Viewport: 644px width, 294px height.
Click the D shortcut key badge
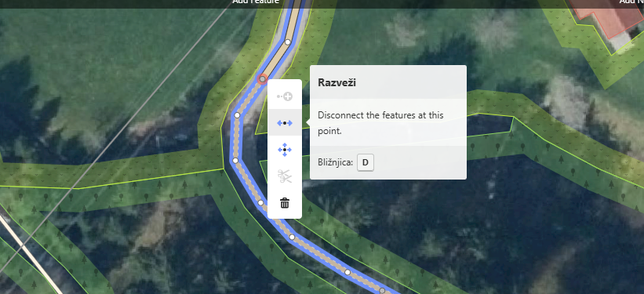(x=366, y=162)
